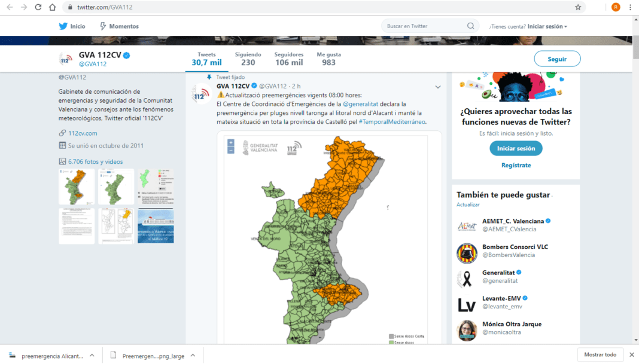
Task: Switch to the Seguidores tab
Action: 289,59
